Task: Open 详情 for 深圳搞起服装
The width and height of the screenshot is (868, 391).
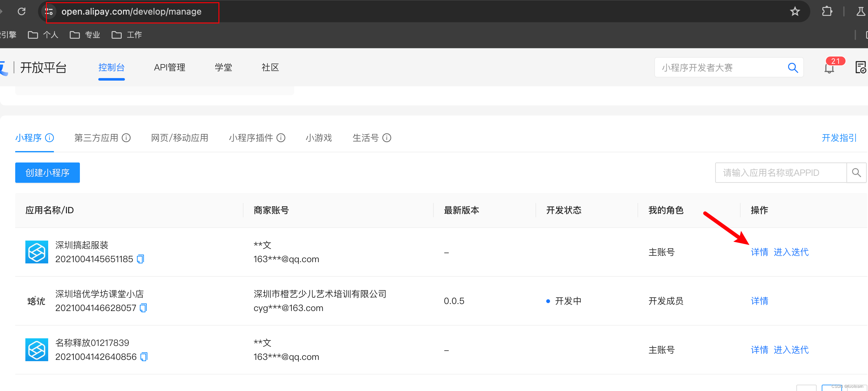Action: click(760, 252)
